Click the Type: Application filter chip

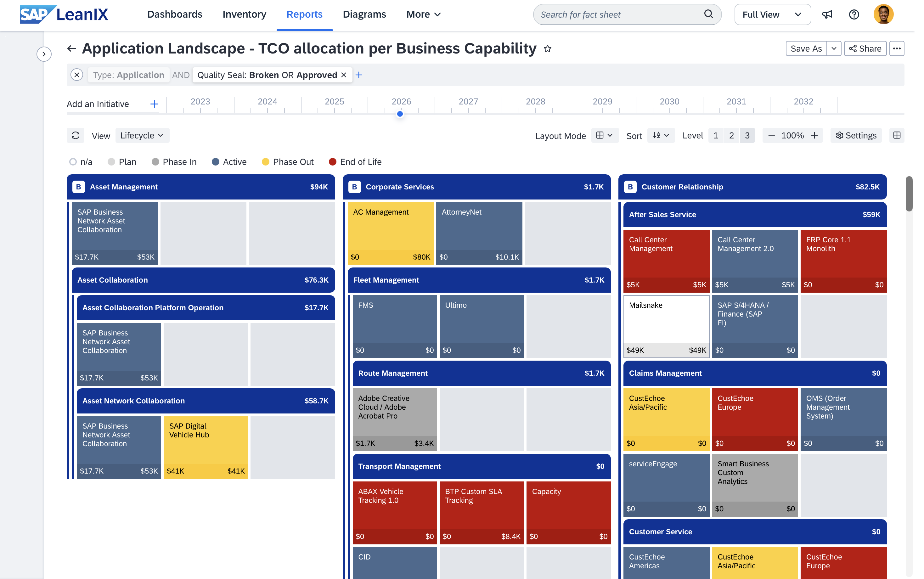point(128,75)
